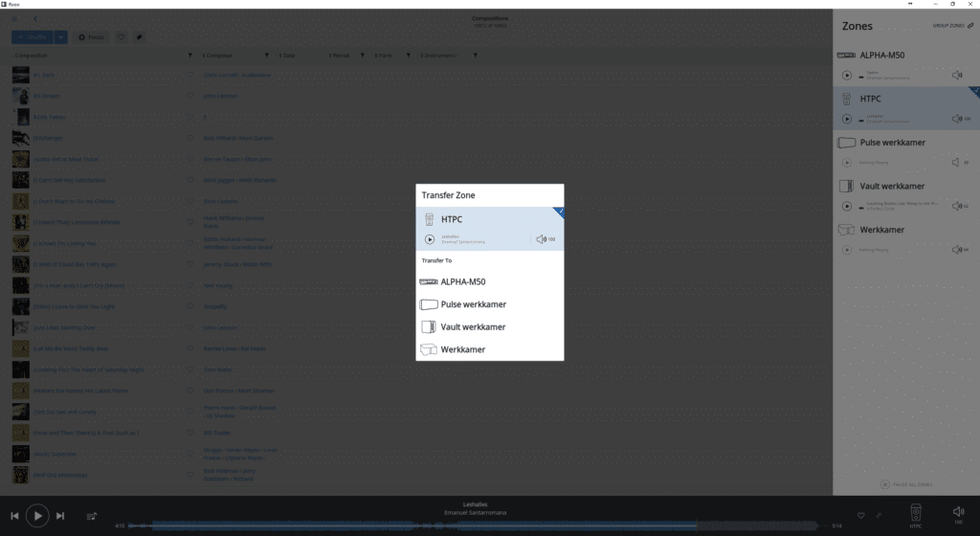
Task: Open Period column filter funnel
Action: click(x=362, y=56)
